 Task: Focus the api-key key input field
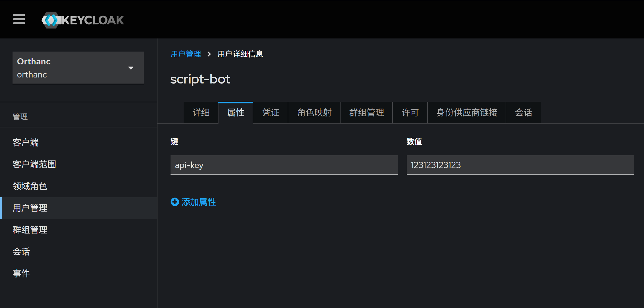[284, 165]
